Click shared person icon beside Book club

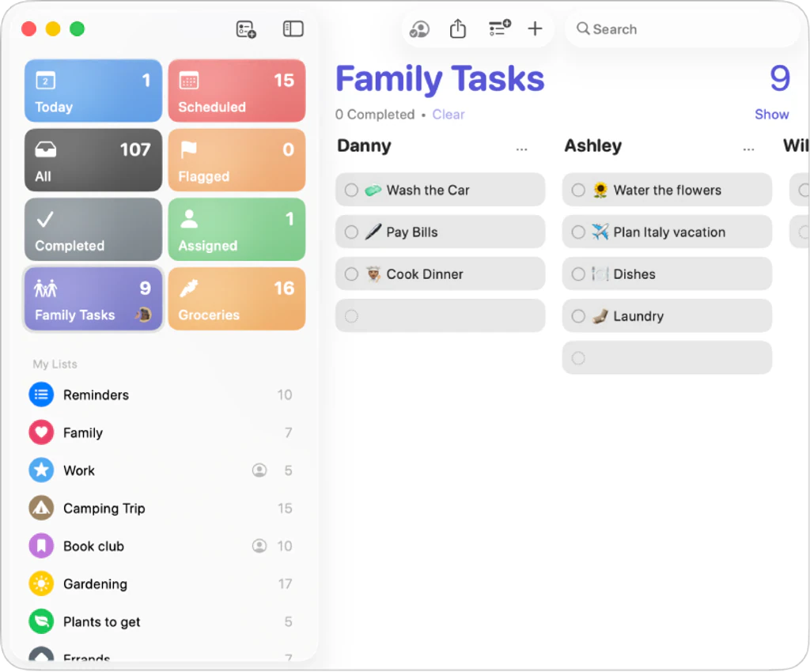coord(259,546)
